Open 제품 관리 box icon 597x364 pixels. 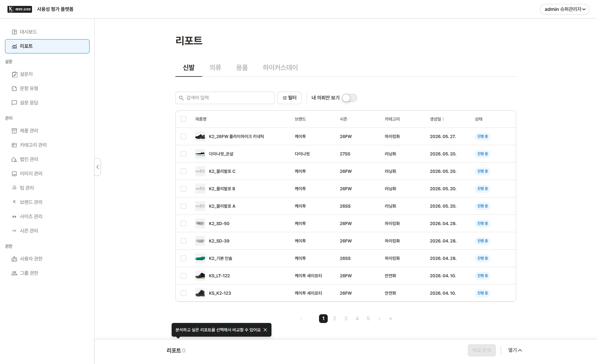coord(14,131)
